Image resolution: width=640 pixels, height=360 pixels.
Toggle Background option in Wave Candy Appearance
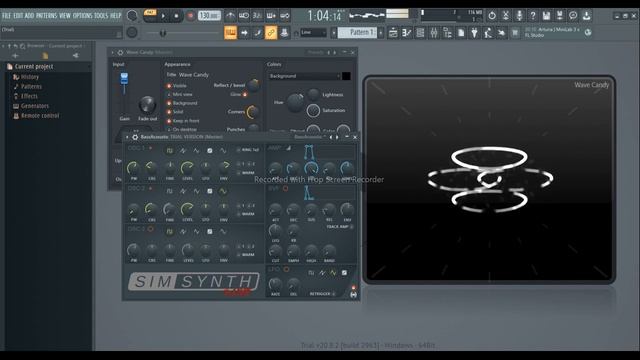point(169,103)
